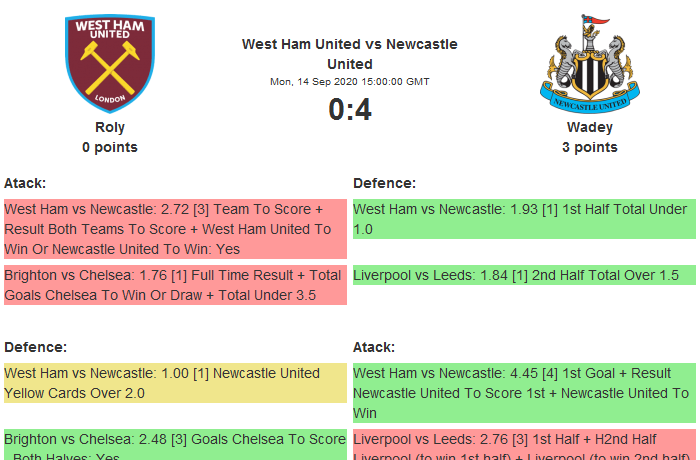Click the right Atack section heading
The width and height of the screenshot is (700, 460).
coord(374,347)
